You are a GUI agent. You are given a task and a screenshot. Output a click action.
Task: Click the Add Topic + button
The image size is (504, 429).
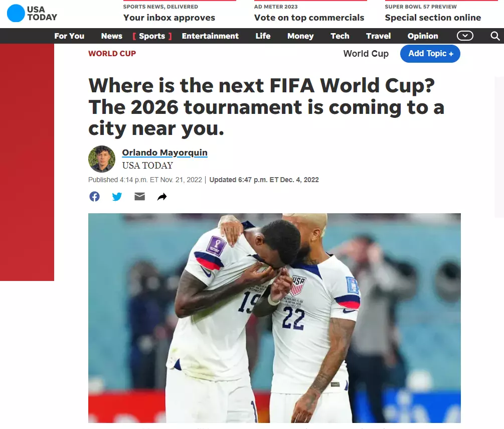430,53
